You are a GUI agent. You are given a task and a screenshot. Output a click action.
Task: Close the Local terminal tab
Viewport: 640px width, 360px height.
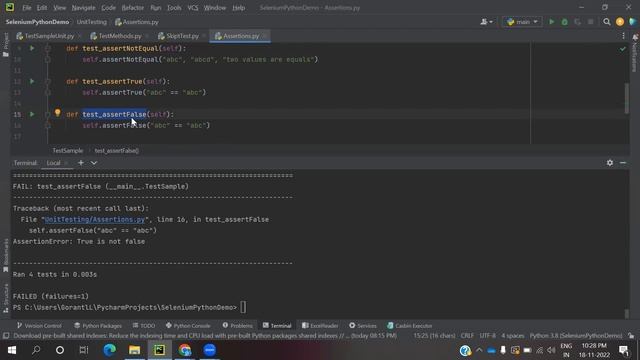point(67,163)
